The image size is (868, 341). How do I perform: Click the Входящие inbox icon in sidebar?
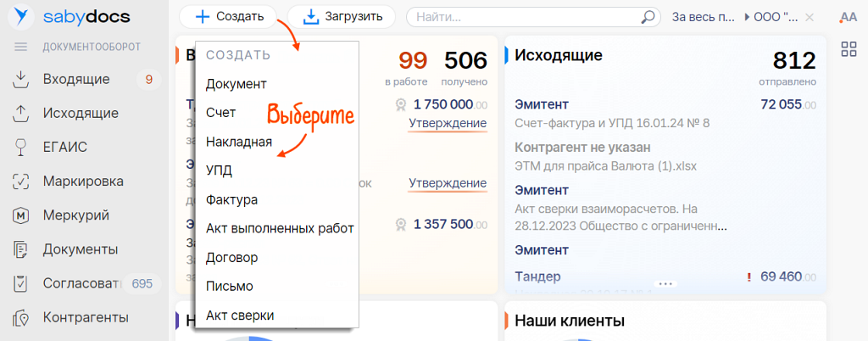coord(20,79)
